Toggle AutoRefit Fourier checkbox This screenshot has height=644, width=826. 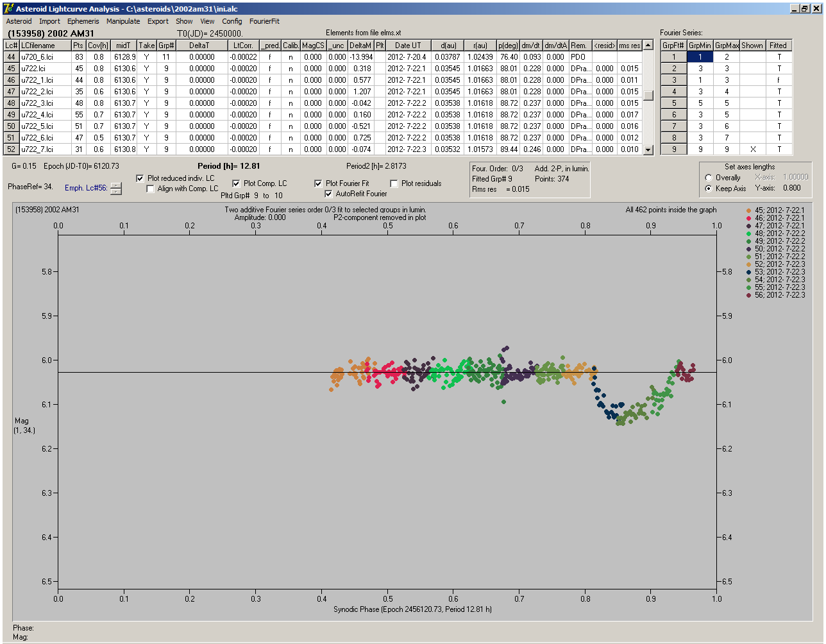328,194
